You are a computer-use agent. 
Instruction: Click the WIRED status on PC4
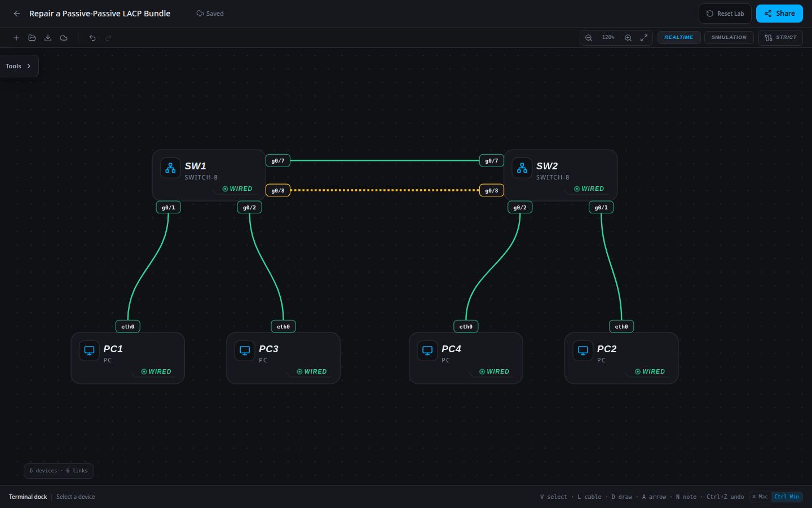494,372
